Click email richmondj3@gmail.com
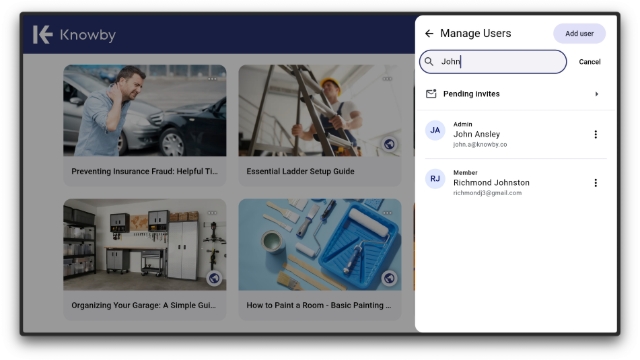The width and height of the screenshot is (640, 360). click(x=487, y=193)
